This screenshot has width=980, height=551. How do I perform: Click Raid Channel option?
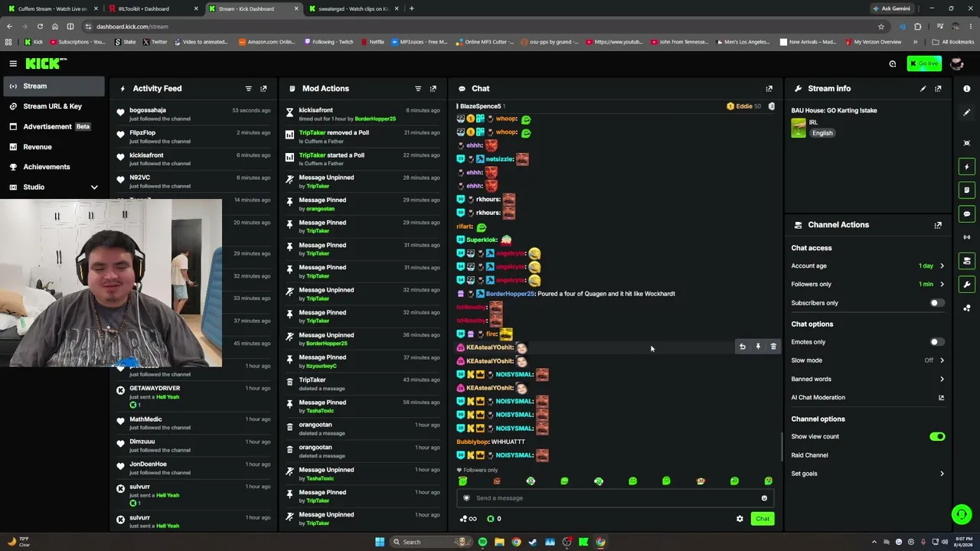[809, 455]
